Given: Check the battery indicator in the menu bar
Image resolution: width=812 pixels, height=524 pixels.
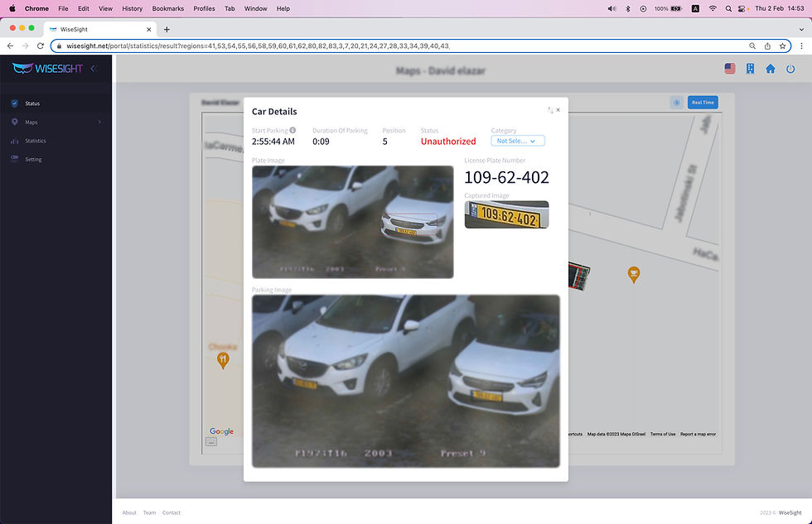Looking at the screenshot, I should pos(664,8).
